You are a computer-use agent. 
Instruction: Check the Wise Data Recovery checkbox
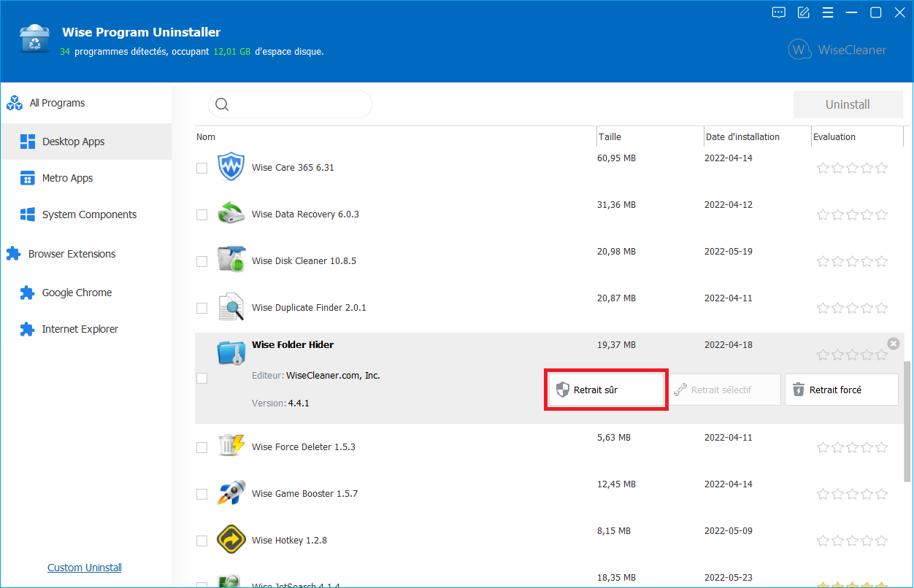pos(202,214)
